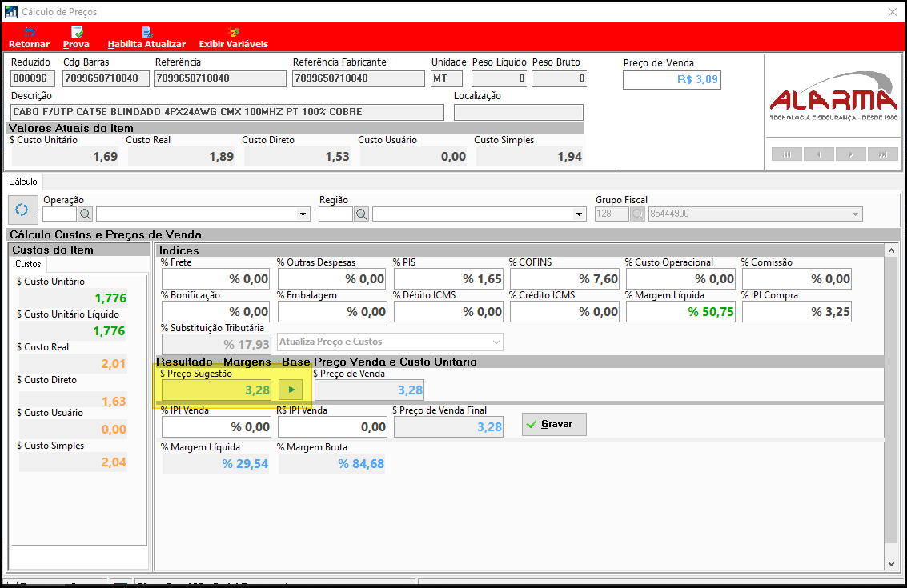Screen dimensions: 907x588
Task: Click scroll up arrow in Indices panel
Action: (x=891, y=250)
